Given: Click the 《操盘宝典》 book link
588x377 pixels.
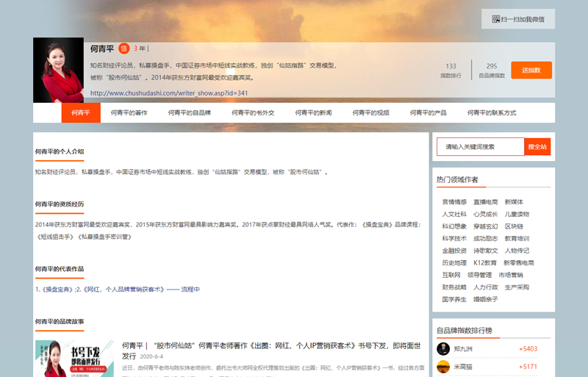Looking at the screenshot, I should tap(56, 290).
